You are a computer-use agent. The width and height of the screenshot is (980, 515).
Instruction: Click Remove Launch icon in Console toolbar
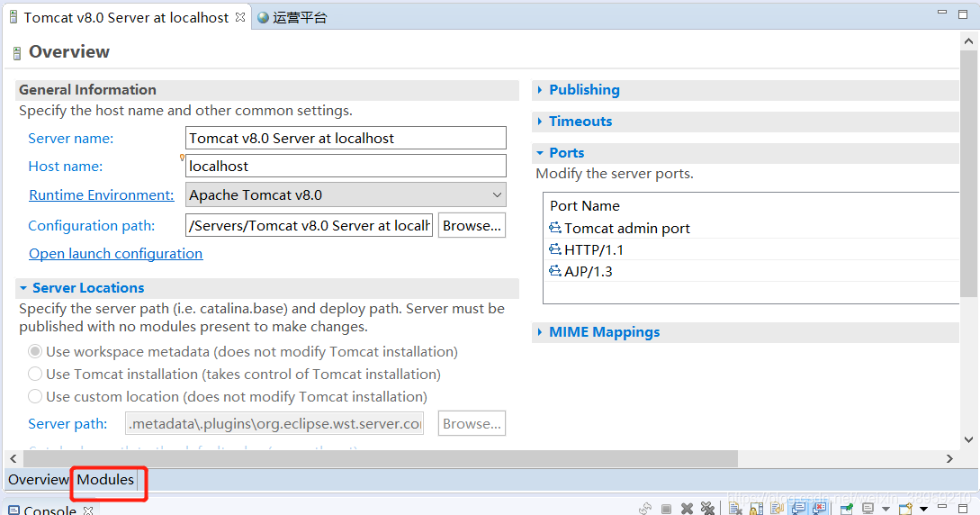click(x=687, y=509)
